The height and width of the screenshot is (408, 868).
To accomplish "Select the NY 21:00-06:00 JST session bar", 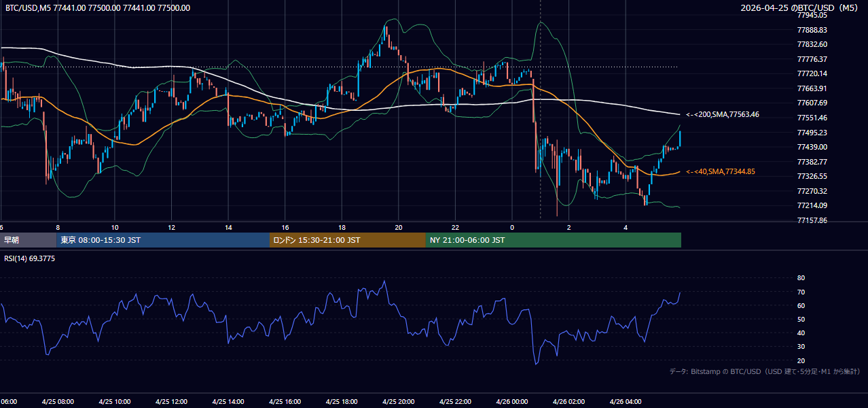I will coord(554,240).
